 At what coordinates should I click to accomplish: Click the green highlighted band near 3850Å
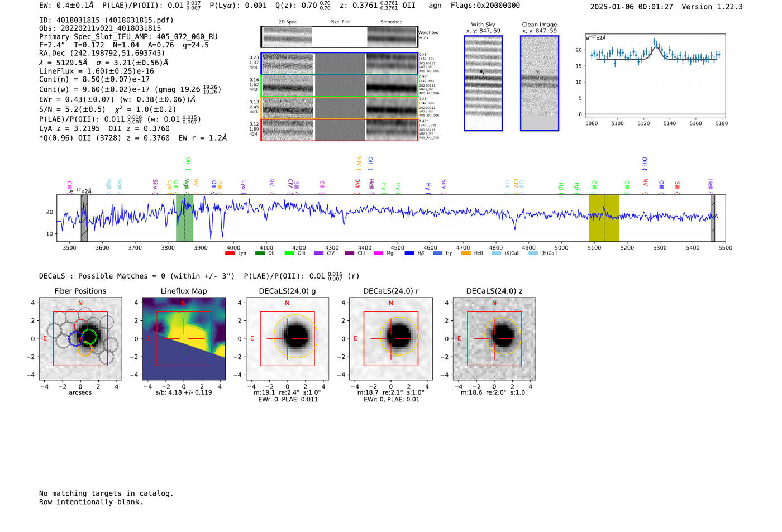(x=184, y=218)
